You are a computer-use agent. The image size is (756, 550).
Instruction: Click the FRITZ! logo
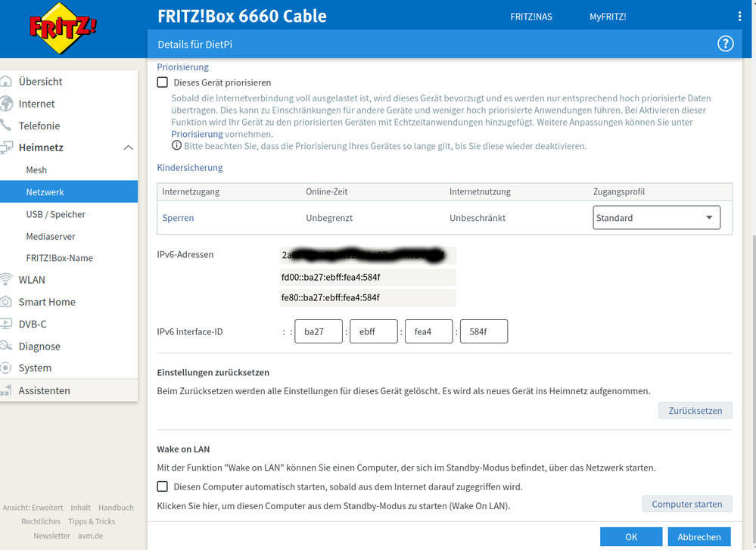pyautogui.click(x=63, y=30)
